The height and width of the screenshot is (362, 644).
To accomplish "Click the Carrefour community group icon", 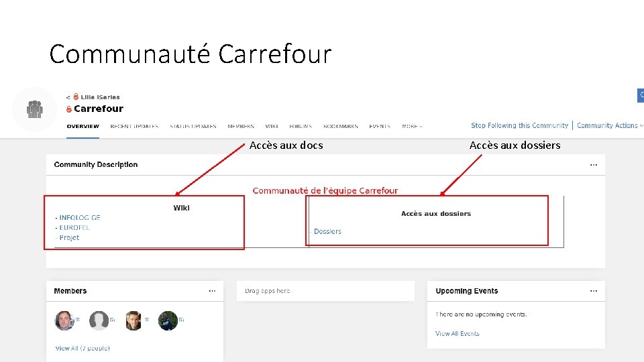I will pyautogui.click(x=34, y=109).
